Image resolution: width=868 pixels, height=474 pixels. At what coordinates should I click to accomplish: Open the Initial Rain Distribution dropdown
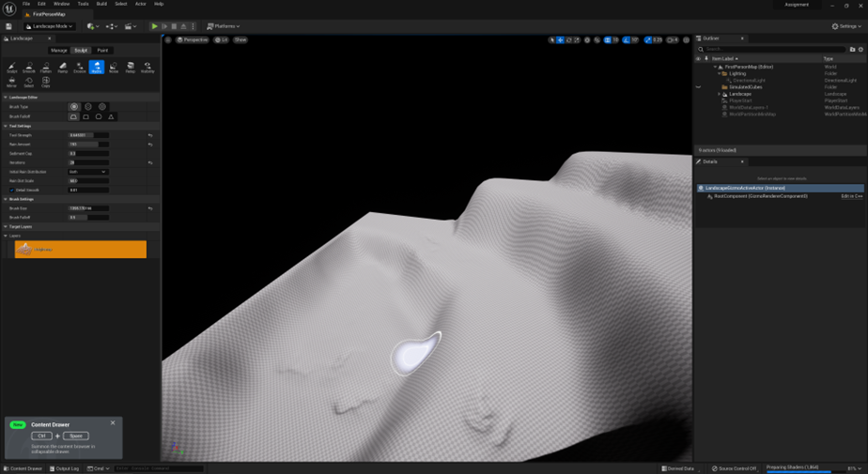[88, 172]
